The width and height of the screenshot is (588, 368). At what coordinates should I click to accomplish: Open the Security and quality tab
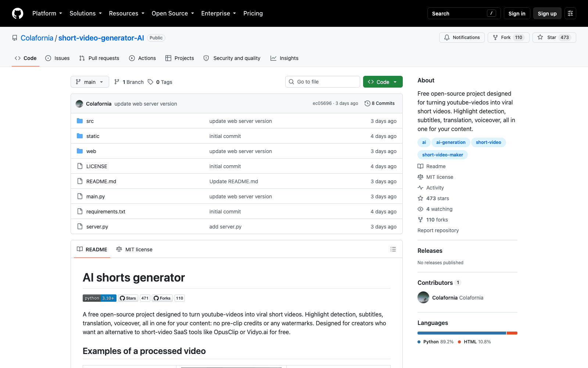(x=232, y=58)
